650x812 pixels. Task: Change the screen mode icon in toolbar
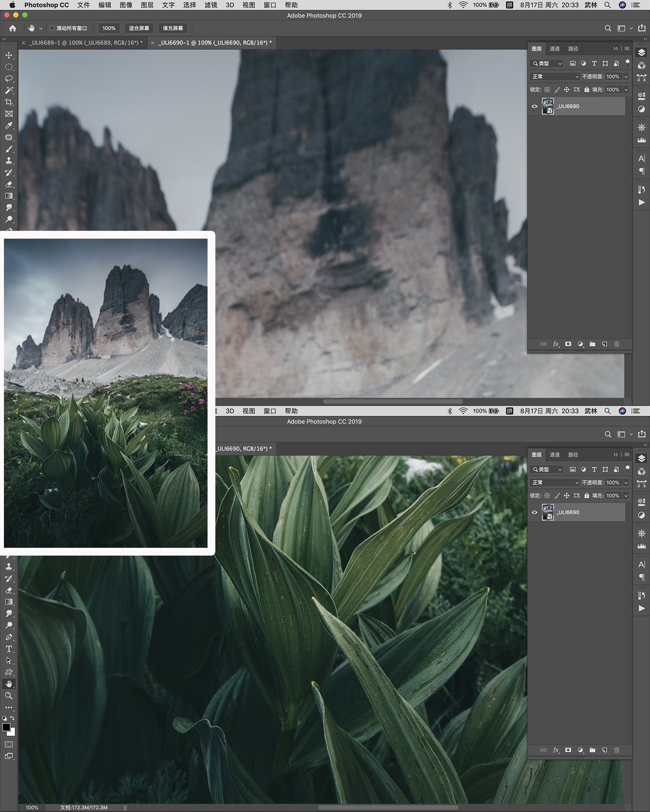tap(9, 756)
